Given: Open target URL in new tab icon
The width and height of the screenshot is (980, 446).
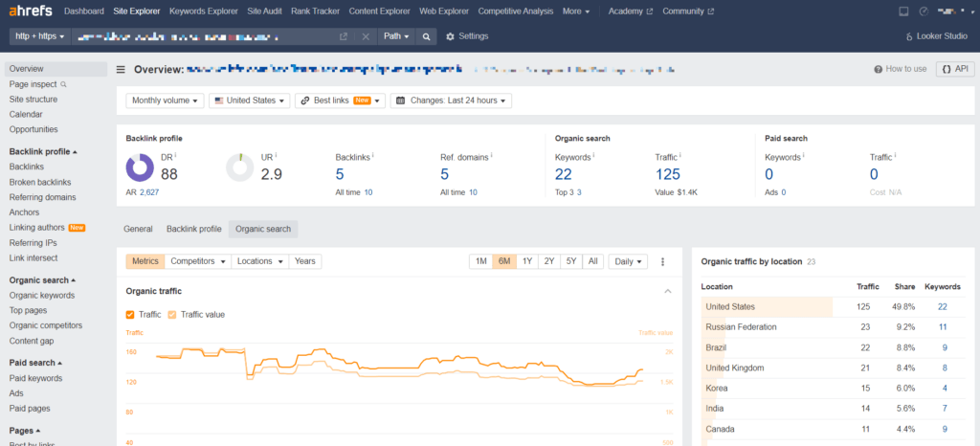Looking at the screenshot, I should pyautogui.click(x=344, y=36).
